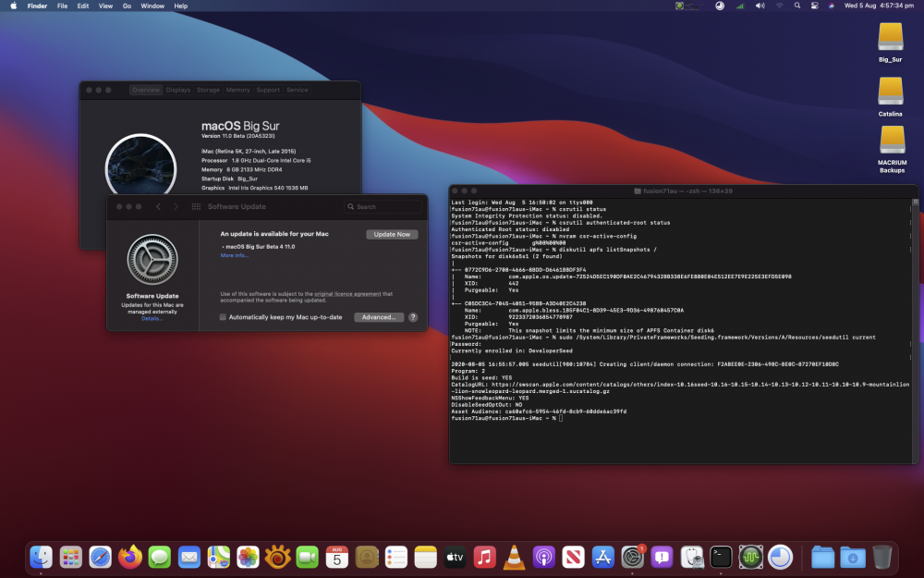Open Feedback Assistant in Dock
This screenshot has height=578, width=924.
click(x=662, y=557)
